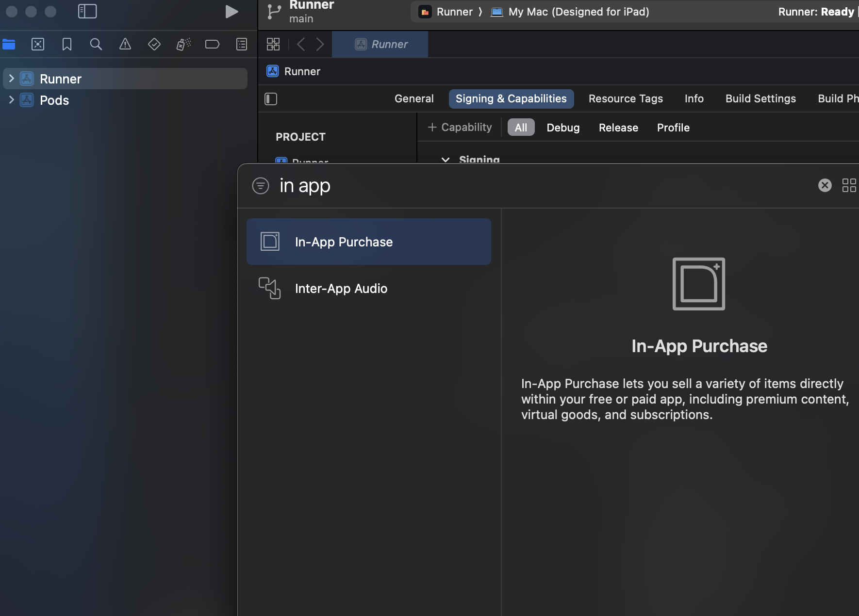This screenshot has height=616, width=859.
Task: Expand the Pods project in navigator
Action: (x=11, y=99)
